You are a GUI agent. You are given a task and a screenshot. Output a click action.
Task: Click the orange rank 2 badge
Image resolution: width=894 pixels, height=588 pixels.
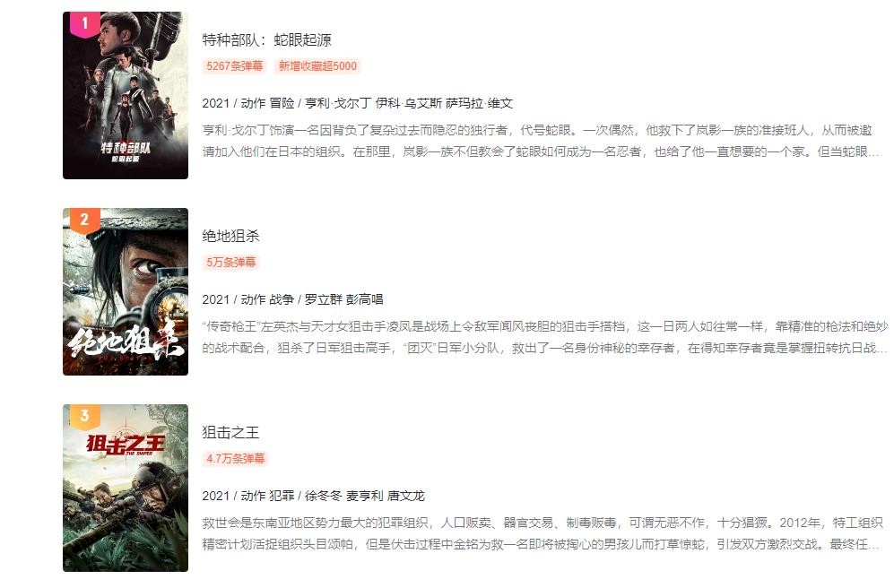point(84,220)
